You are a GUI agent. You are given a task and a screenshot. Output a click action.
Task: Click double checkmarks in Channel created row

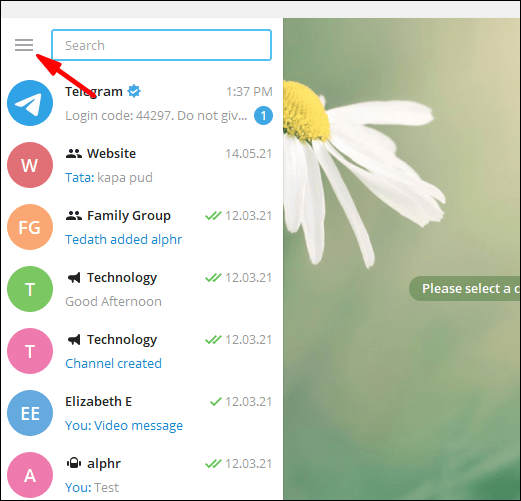pos(213,340)
